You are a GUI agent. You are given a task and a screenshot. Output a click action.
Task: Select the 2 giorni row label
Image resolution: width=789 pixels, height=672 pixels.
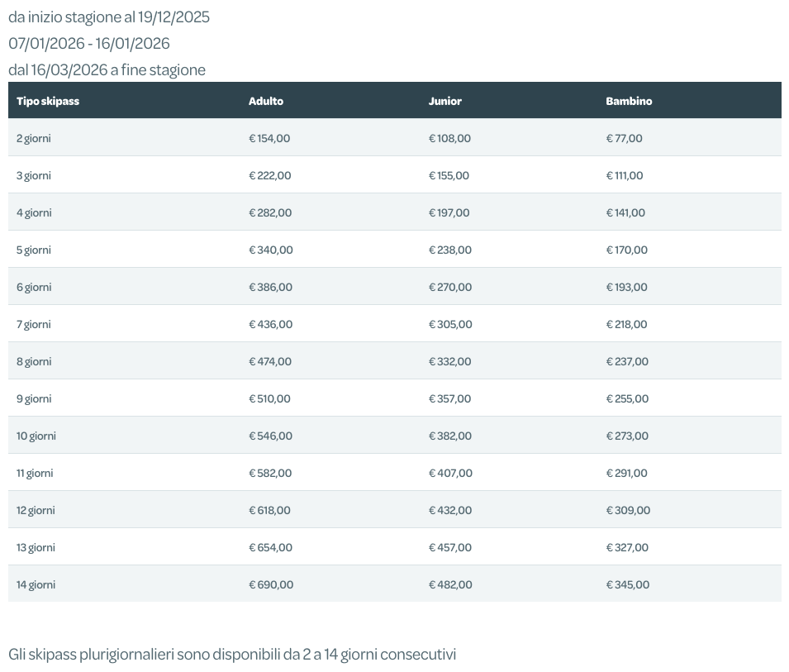[x=34, y=138]
